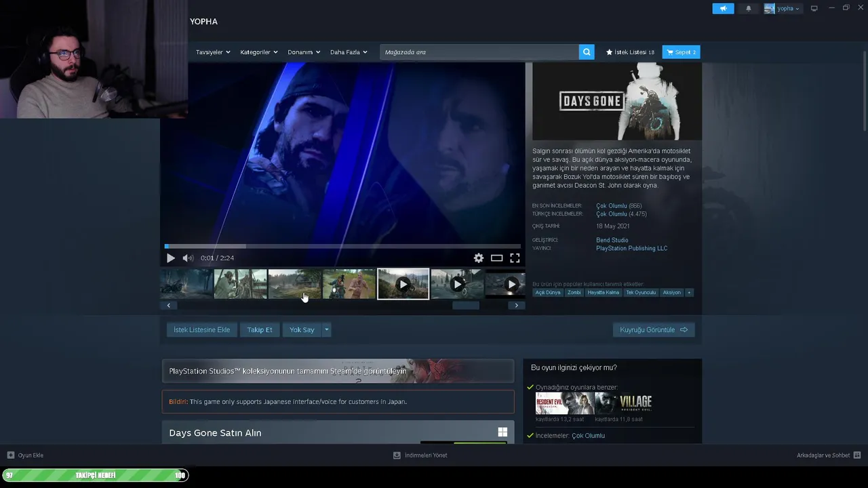Screen dimensions: 868x488
Task: Open İstek Listesi wishlist
Action: 630,52
